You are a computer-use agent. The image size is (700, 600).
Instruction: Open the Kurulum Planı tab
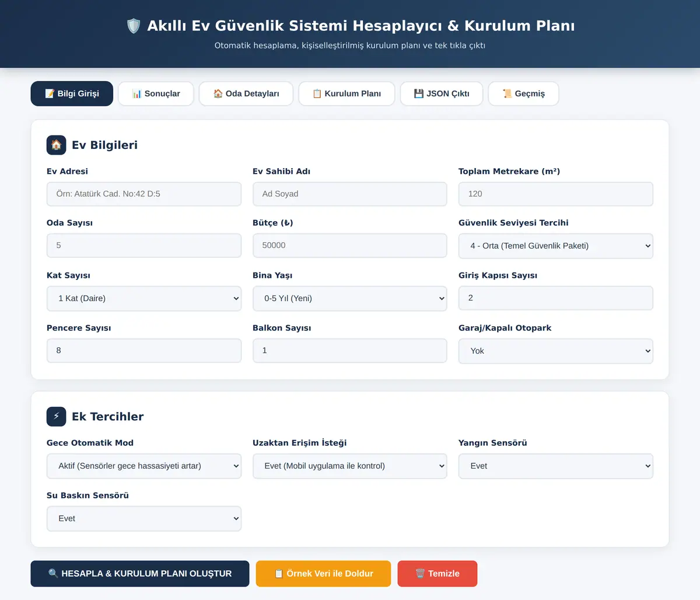[346, 93]
